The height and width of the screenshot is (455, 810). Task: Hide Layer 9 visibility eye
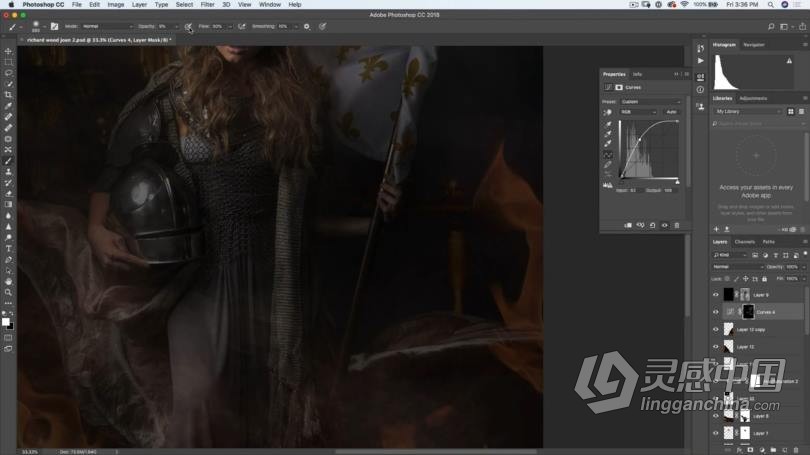point(716,295)
